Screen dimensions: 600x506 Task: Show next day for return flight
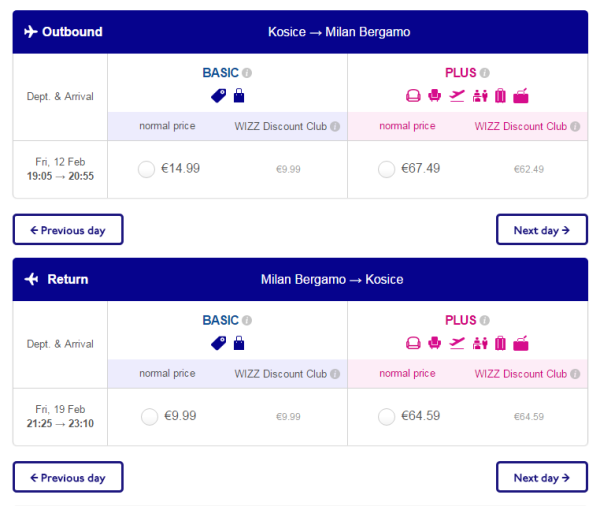[541, 477]
